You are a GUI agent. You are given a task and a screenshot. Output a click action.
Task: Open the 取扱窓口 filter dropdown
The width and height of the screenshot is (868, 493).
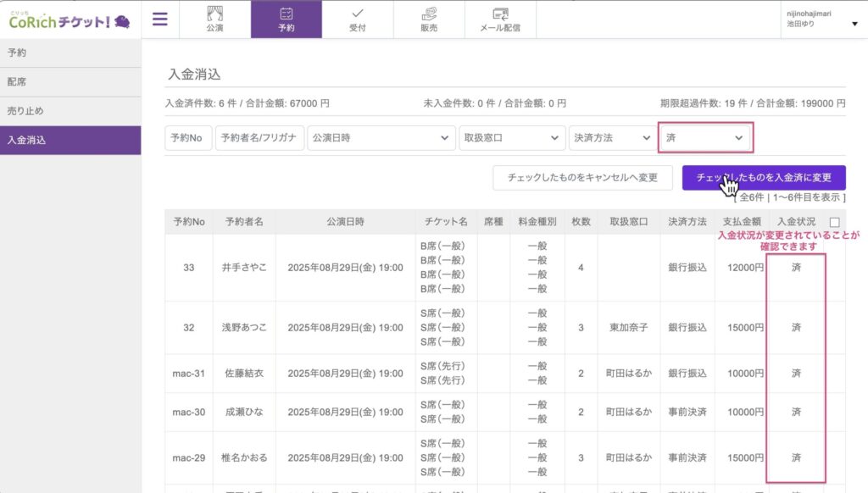point(511,137)
